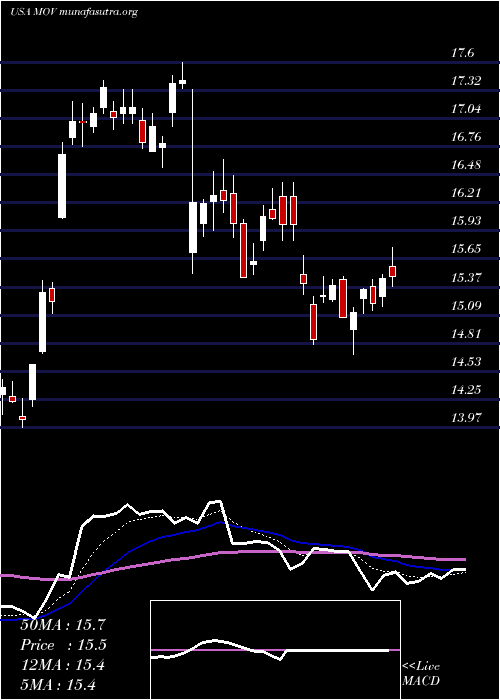Click the 12MA : 15.4 legend entry
This screenshot has height=700, width=500.
62,665
